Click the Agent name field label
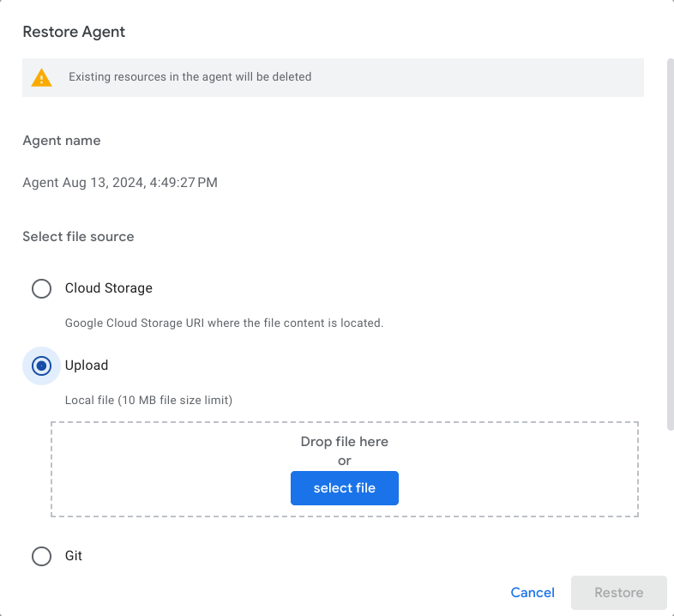The height and width of the screenshot is (616, 674). 61,141
